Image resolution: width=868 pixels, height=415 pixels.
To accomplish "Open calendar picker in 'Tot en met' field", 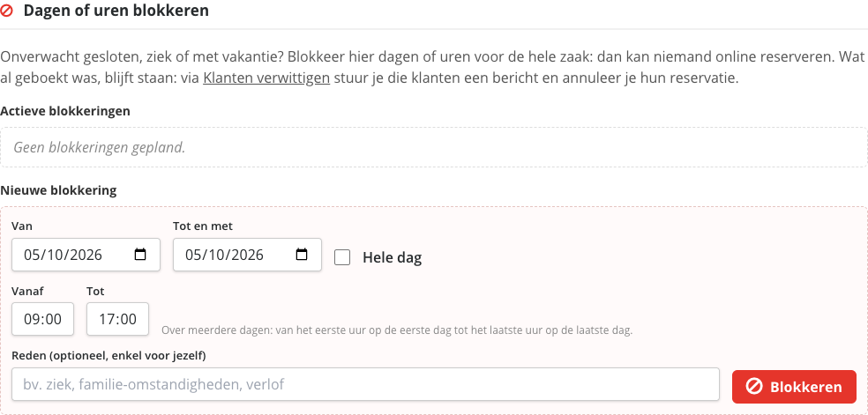I will [x=302, y=255].
